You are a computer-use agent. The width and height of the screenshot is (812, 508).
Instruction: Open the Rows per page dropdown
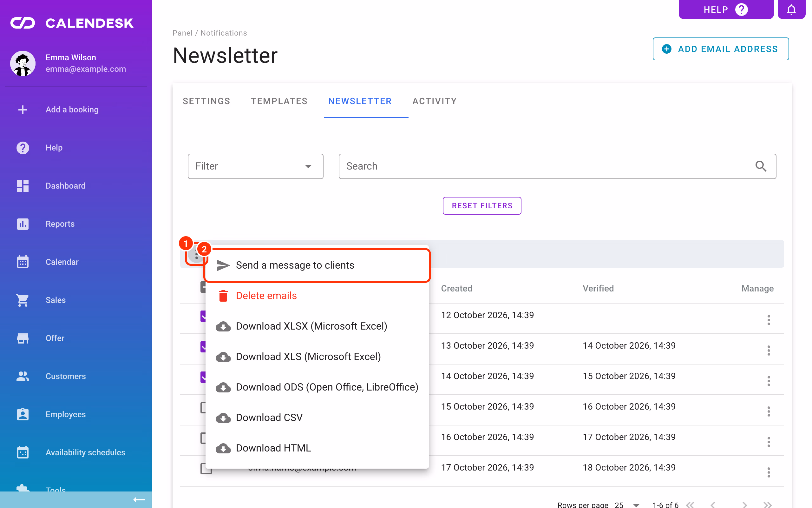[x=626, y=505]
